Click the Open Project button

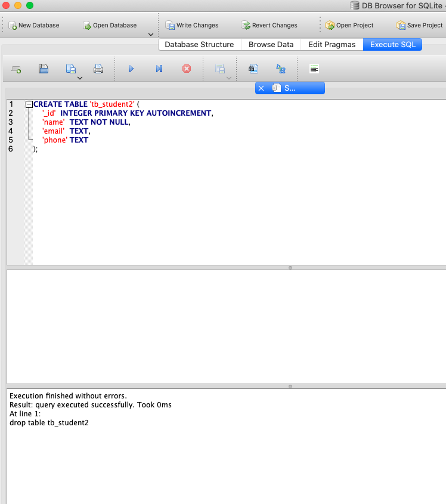(349, 26)
